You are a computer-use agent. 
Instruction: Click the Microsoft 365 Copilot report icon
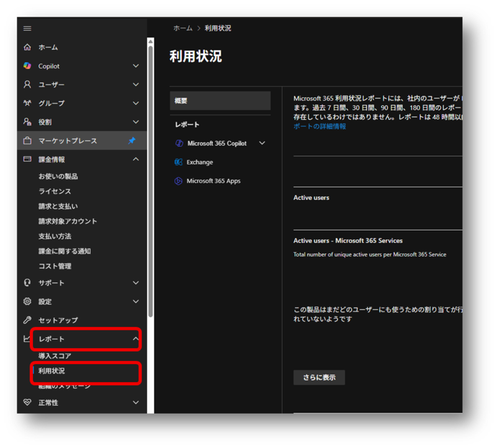tap(179, 144)
